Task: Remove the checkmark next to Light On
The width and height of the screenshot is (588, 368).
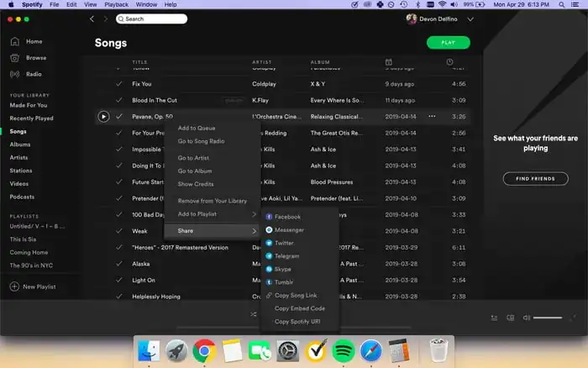Action: click(119, 280)
